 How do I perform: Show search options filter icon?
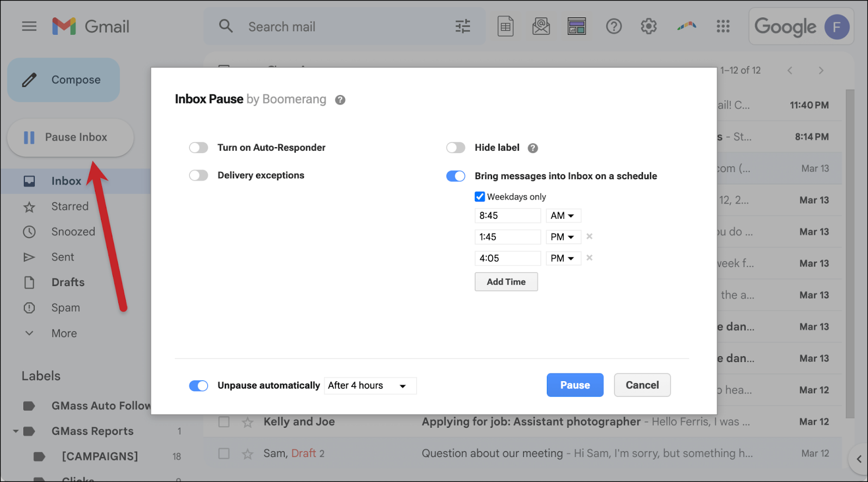pos(463,26)
